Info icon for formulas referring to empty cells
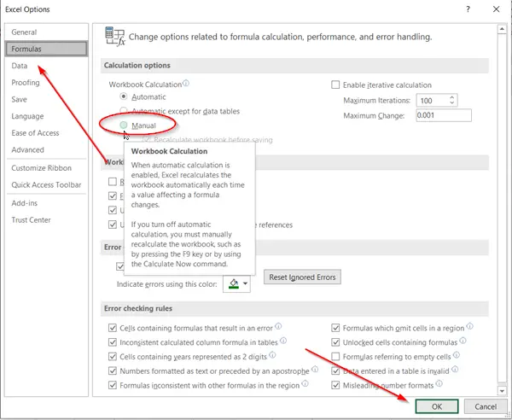 (457, 354)
